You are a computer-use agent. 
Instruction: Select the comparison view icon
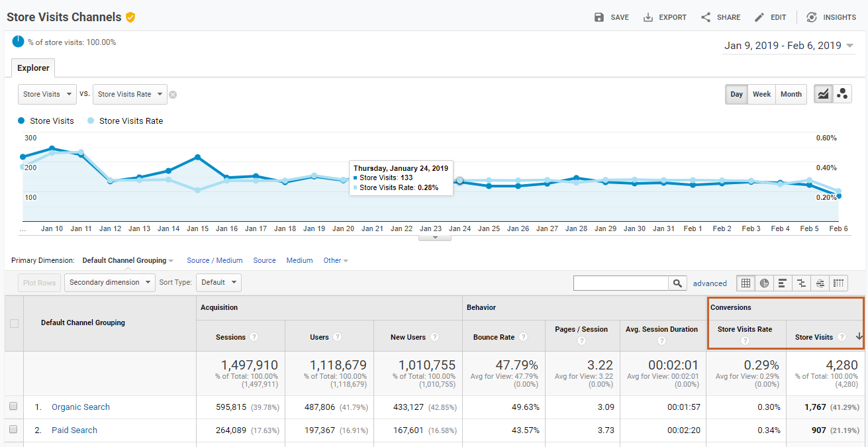click(801, 283)
